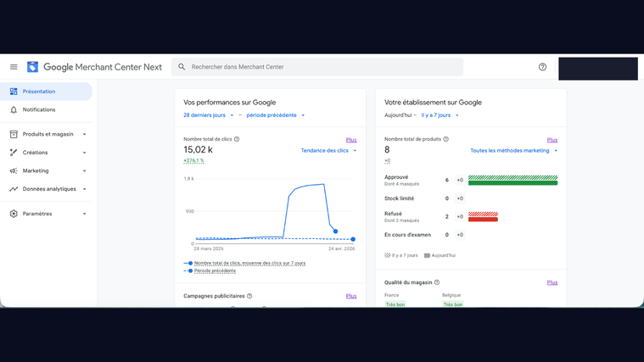The image size is (644, 362).
Task: Click Plus link beside Qualité du magasin
Action: coord(552,282)
